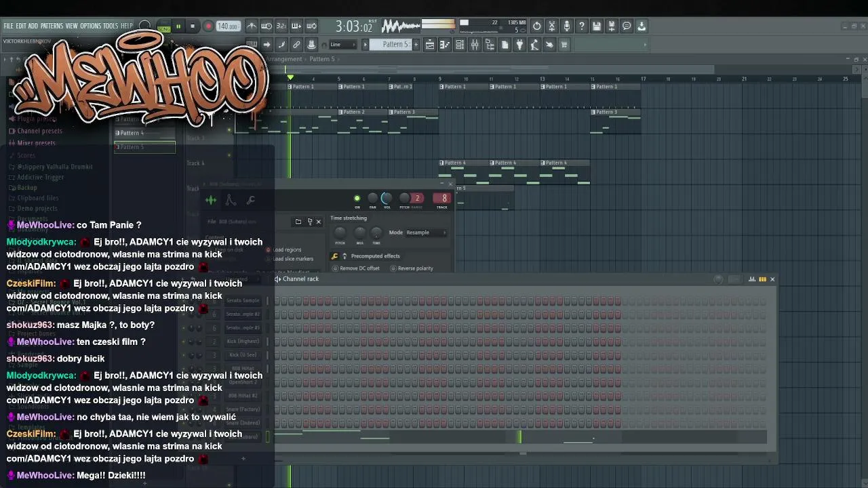The height and width of the screenshot is (488, 868).
Task: Click the pause button in the transport bar
Action: click(x=178, y=26)
